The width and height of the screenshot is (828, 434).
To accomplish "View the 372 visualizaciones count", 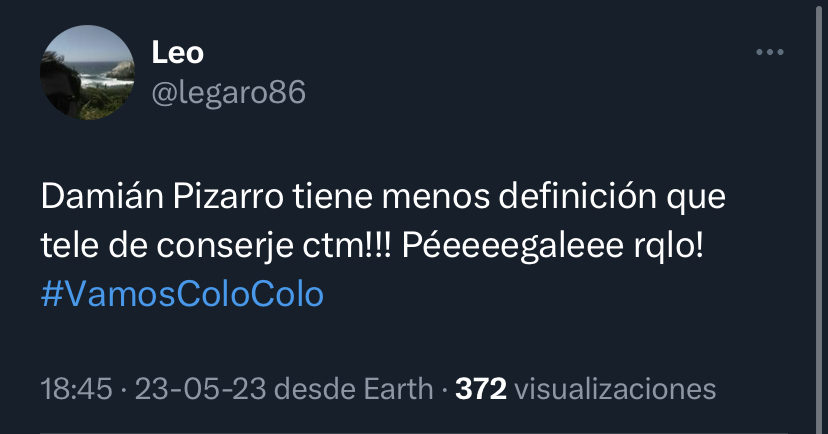I will 586,389.
